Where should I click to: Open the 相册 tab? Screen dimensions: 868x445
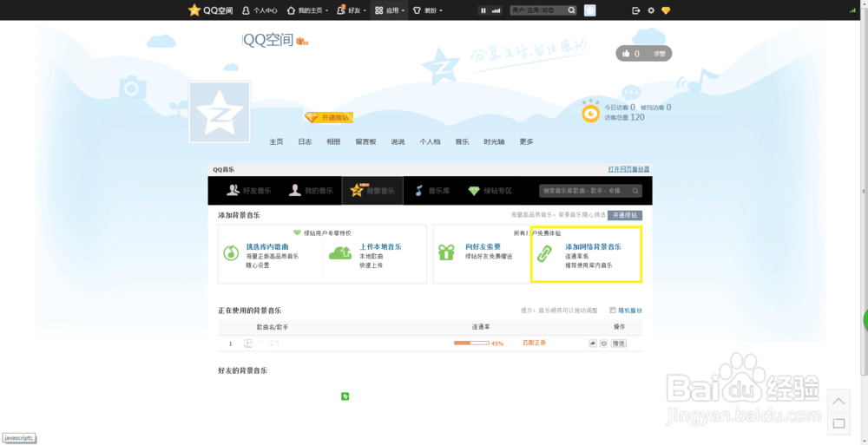pos(333,141)
